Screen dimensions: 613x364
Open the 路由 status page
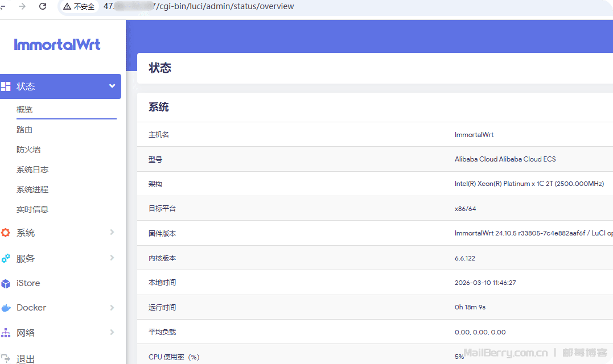point(24,130)
